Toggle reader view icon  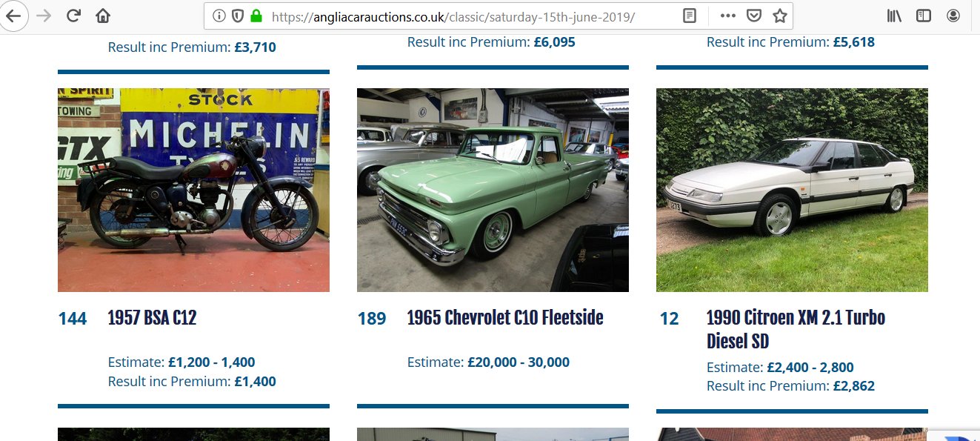[x=690, y=16]
